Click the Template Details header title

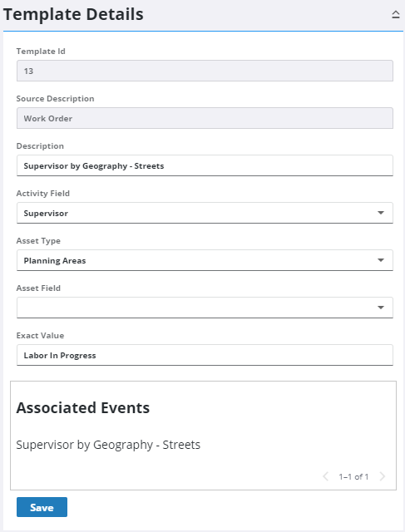(73, 15)
